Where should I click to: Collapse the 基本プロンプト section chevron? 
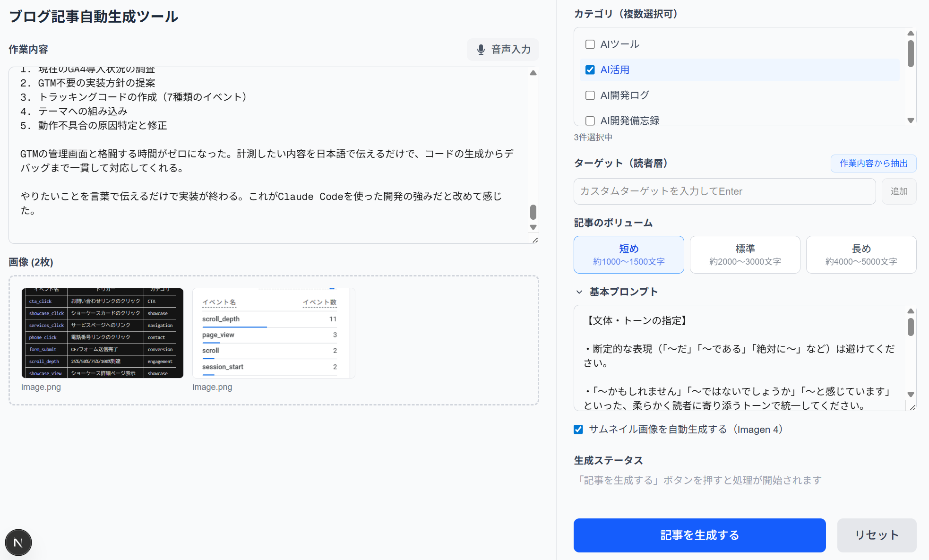579,292
